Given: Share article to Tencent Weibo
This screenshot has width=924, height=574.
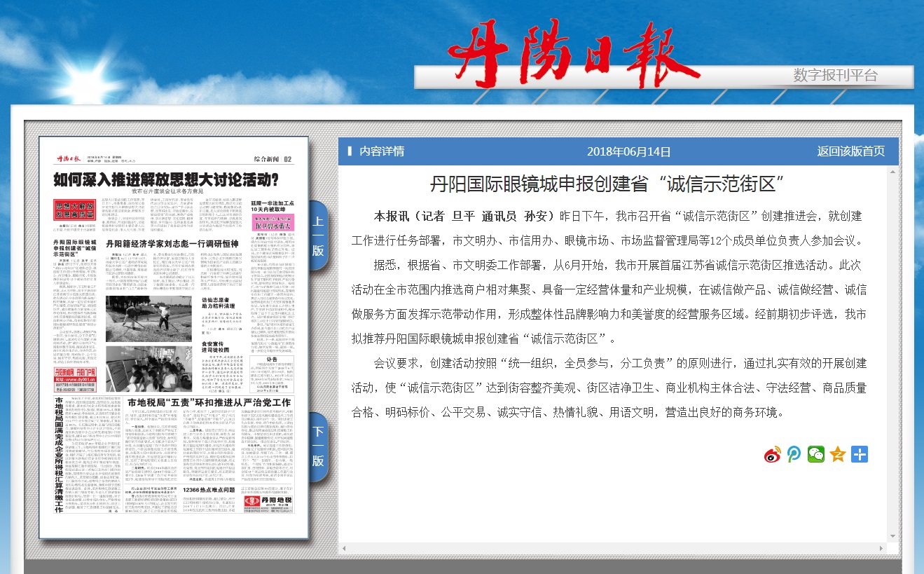Looking at the screenshot, I should coord(794,455).
